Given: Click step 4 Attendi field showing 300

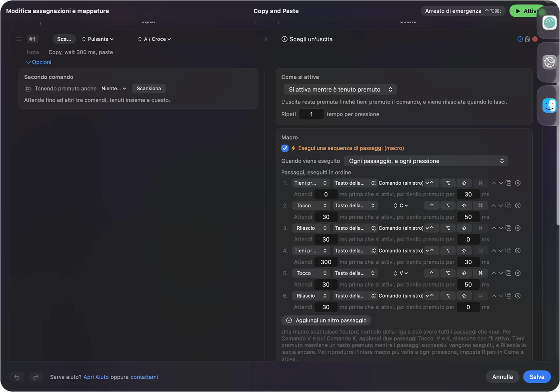Looking at the screenshot, I should coord(326,262).
